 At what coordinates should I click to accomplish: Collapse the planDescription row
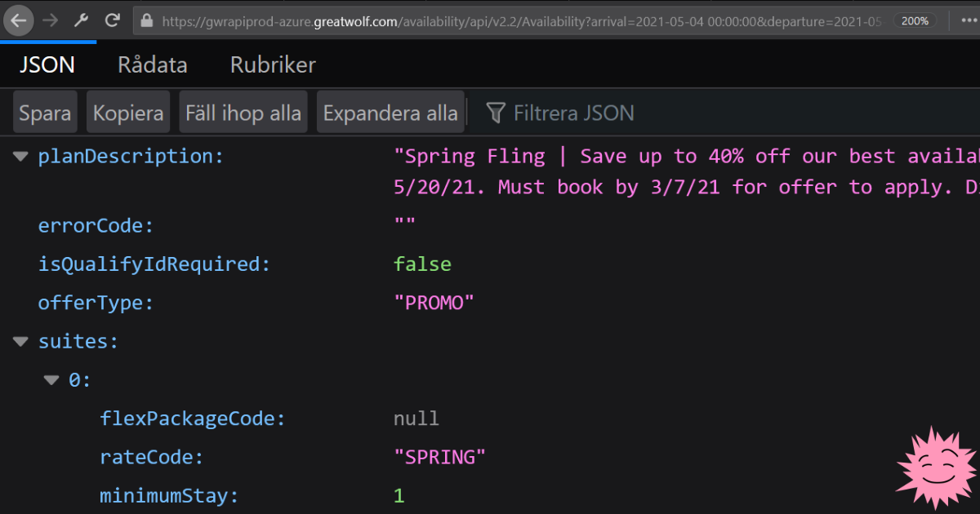pos(20,156)
